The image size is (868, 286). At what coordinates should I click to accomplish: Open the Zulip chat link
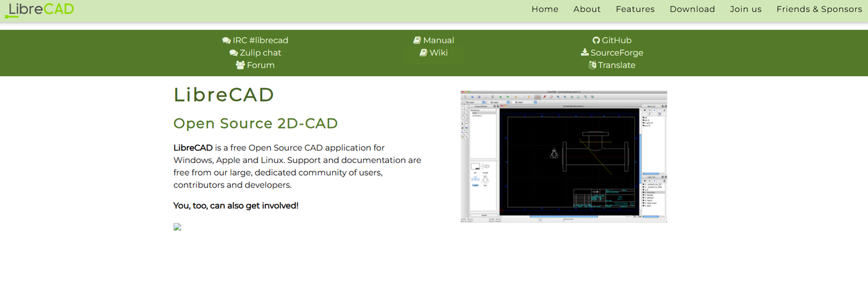(255, 52)
